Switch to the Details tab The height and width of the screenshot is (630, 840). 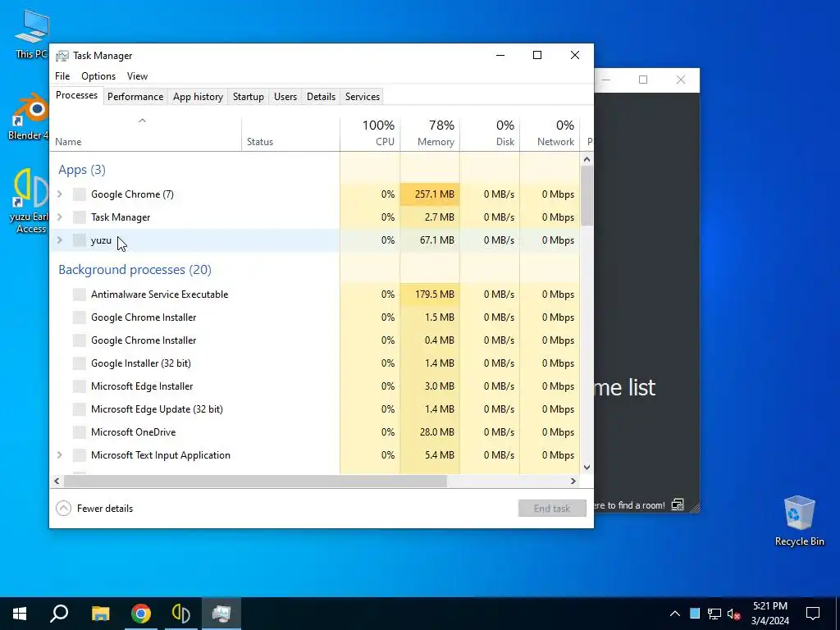[321, 97]
